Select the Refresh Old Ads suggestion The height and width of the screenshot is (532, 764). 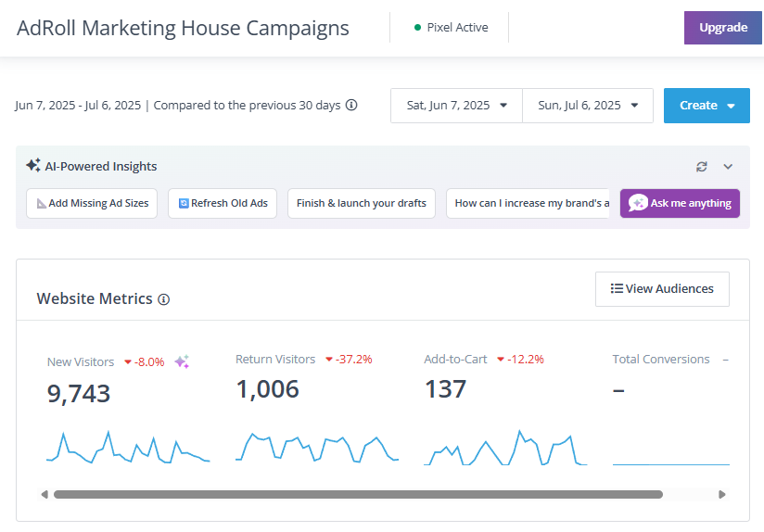click(223, 203)
